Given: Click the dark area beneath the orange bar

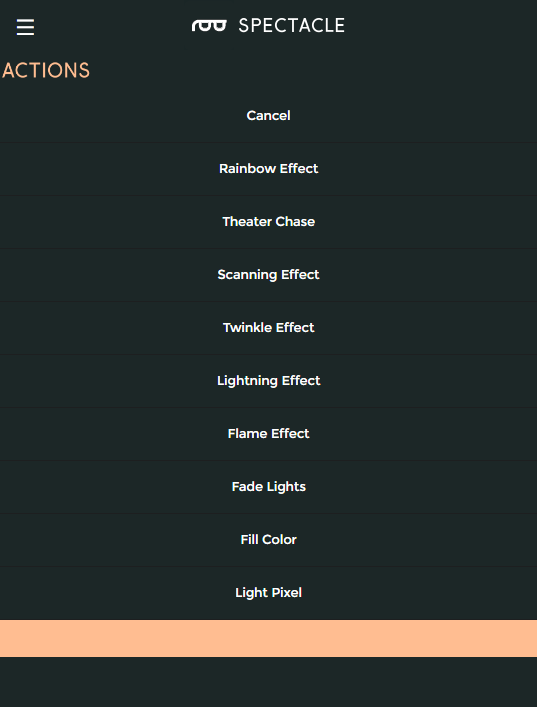Looking at the screenshot, I should 268,682.
